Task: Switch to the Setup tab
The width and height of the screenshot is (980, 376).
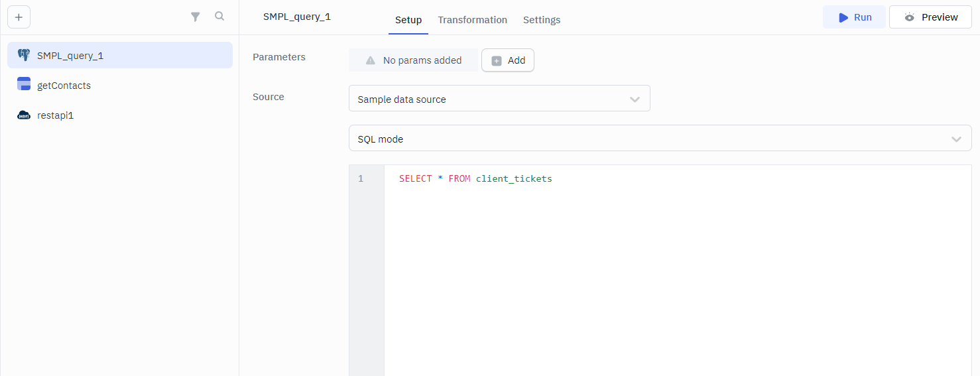Action: (408, 20)
